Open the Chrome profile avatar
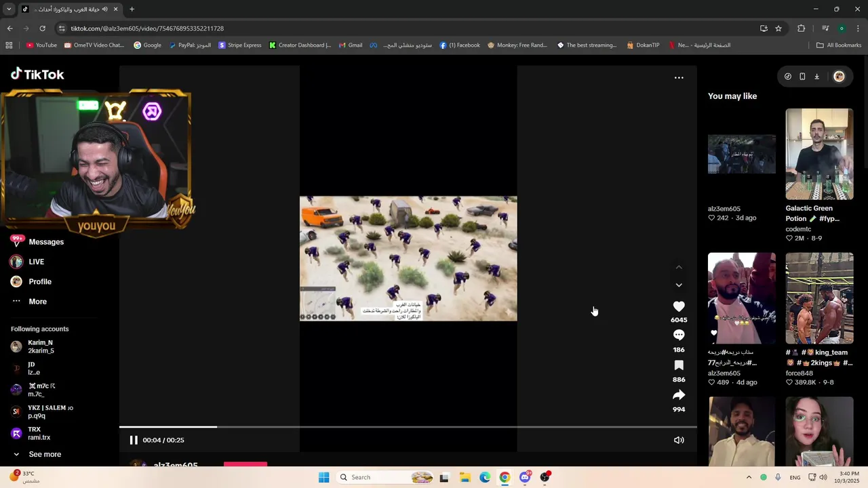868x488 pixels. (842, 28)
